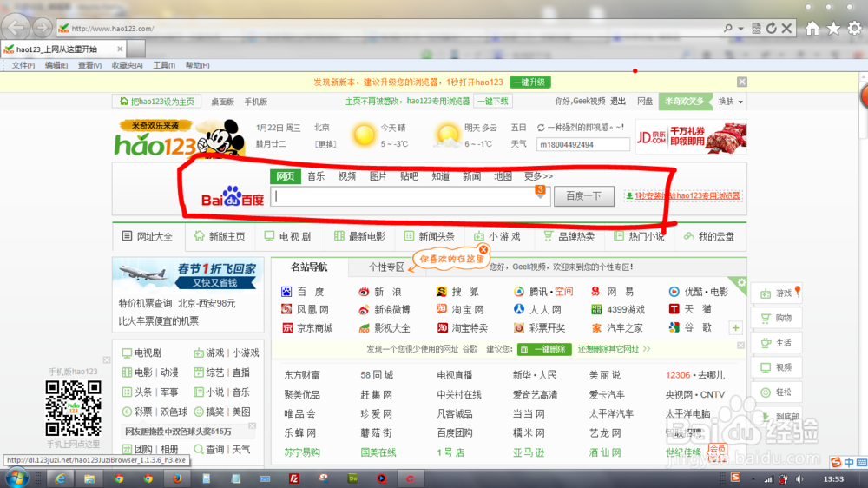Image resolution: width=868 pixels, height=488 pixels.
Task: Open the 帮助(H) menu
Action: pyautogui.click(x=198, y=65)
